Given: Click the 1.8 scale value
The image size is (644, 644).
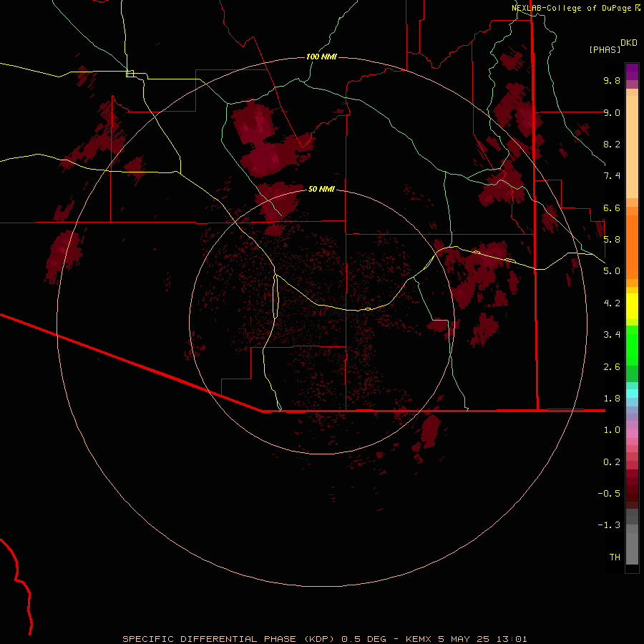Looking at the screenshot, I should pyautogui.click(x=612, y=399).
